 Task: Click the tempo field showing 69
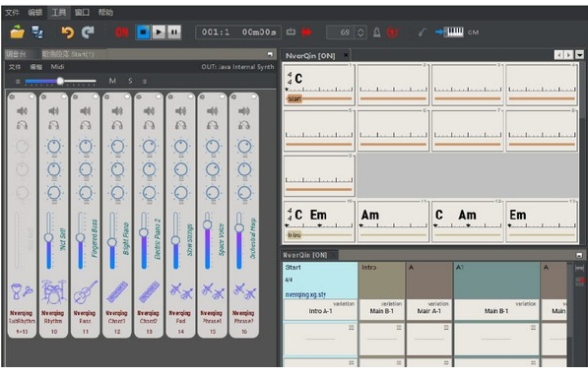click(x=341, y=32)
